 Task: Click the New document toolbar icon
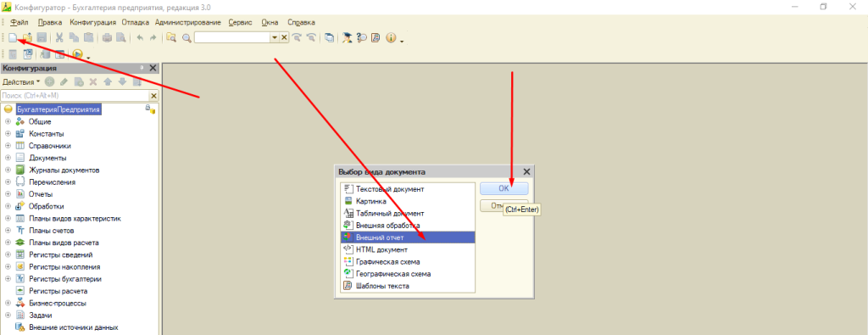[x=13, y=37]
